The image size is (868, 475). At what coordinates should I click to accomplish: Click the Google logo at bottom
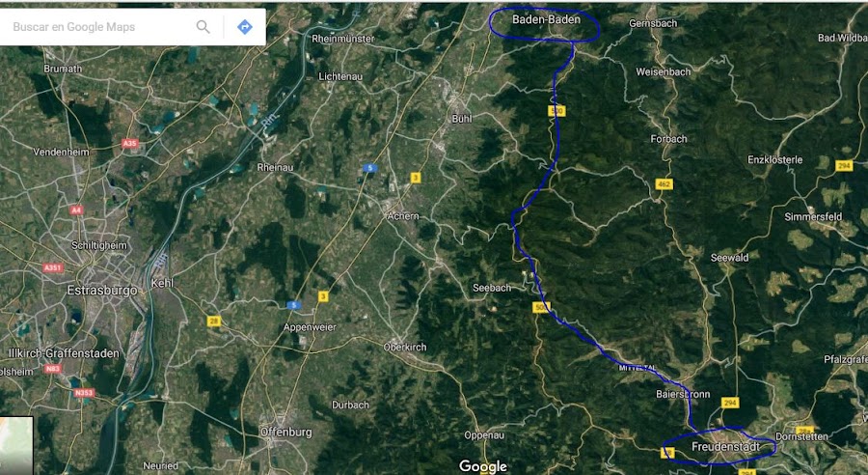pyautogui.click(x=483, y=466)
